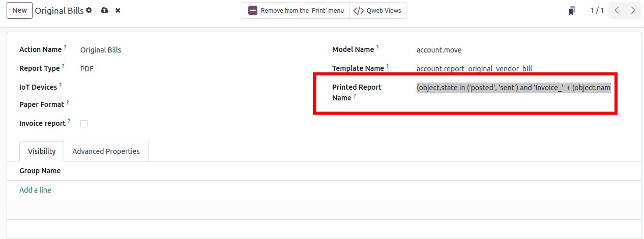This screenshot has width=644, height=239.
Task: Edit the Action Name field Original Bills
Action: pyautogui.click(x=153, y=50)
